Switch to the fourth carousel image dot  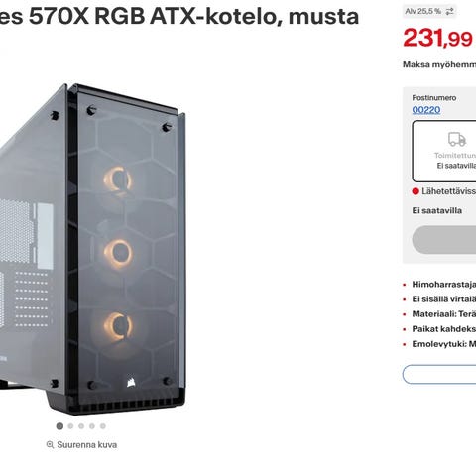92,426
